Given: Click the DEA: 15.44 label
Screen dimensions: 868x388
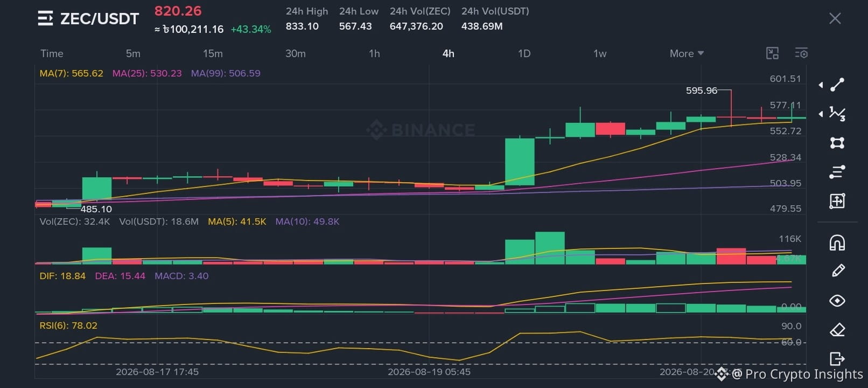Looking at the screenshot, I should click(120, 276).
